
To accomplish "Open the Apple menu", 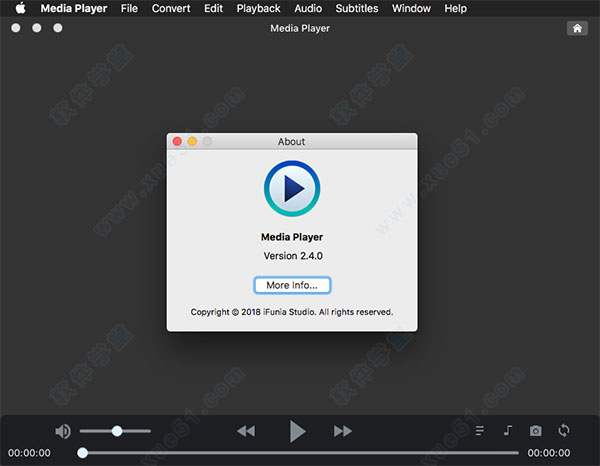I will (21, 8).
